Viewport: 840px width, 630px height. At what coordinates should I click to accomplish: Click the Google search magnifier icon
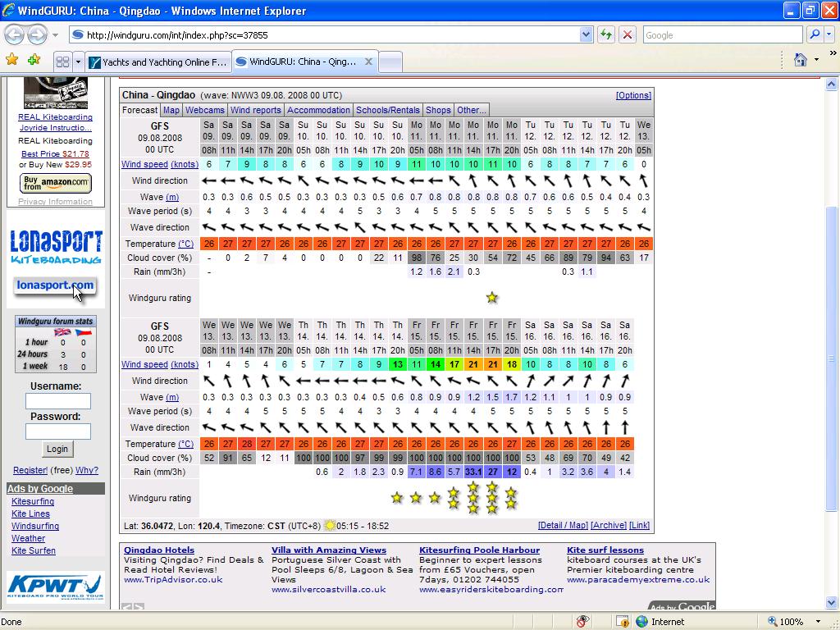(x=815, y=34)
